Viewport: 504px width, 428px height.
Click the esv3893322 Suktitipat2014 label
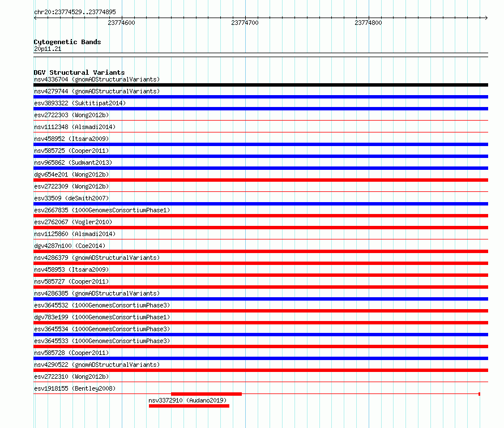click(80, 103)
